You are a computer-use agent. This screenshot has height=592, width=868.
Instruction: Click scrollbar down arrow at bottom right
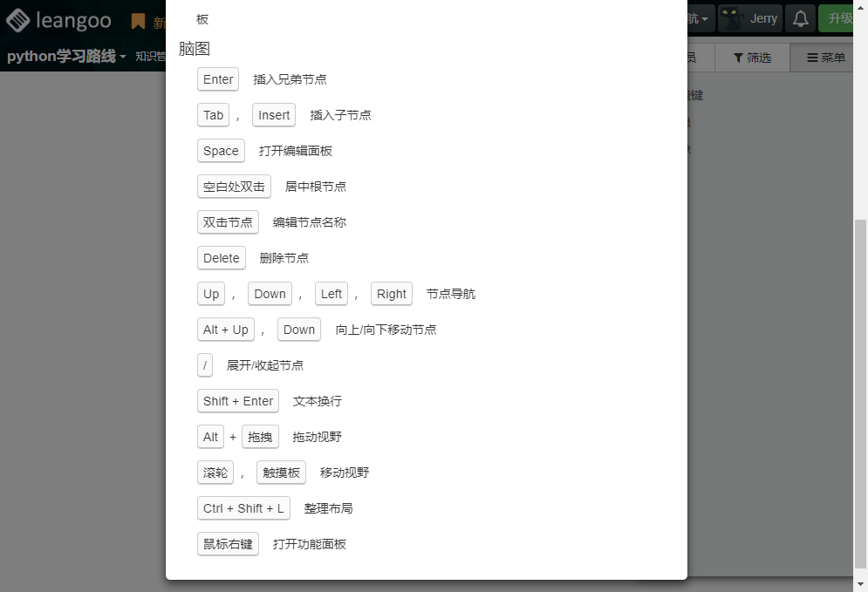(x=860, y=583)
